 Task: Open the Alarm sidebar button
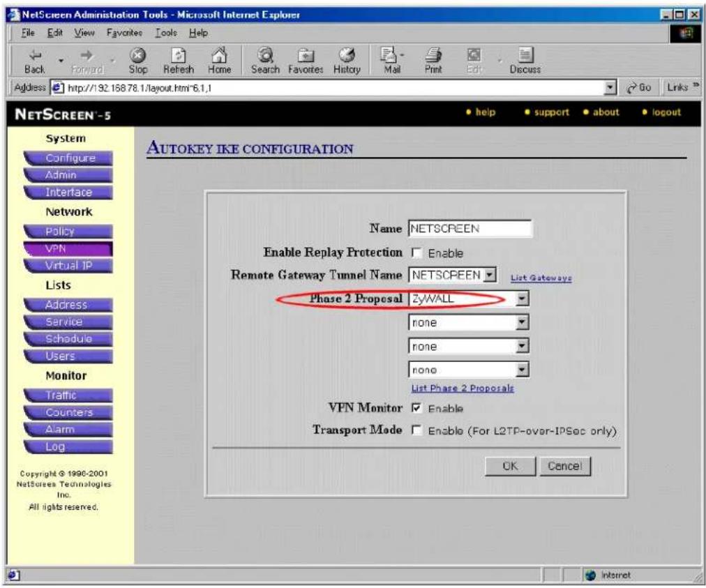(68, 430)
